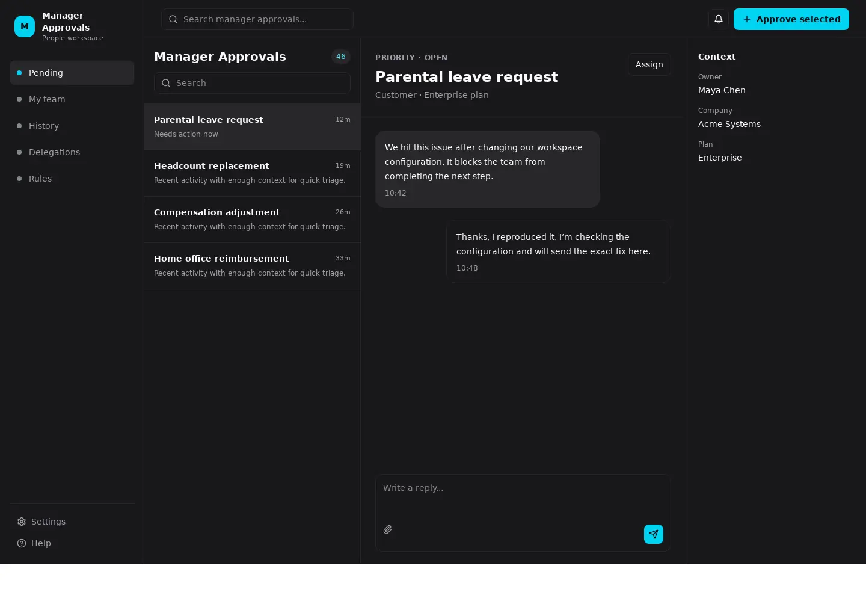Click the Approve selected button
This screenshot has height=616, width=866.
coord(791,19)
